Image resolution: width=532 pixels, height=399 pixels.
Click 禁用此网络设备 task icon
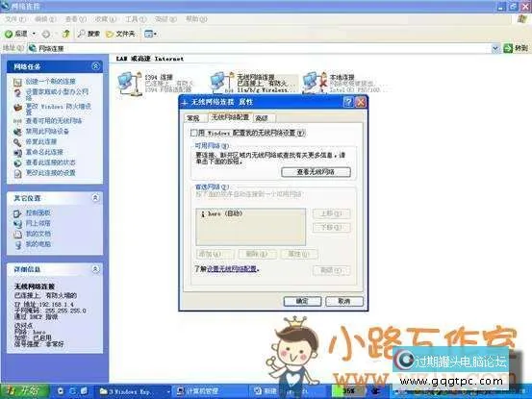pos(17,132)
